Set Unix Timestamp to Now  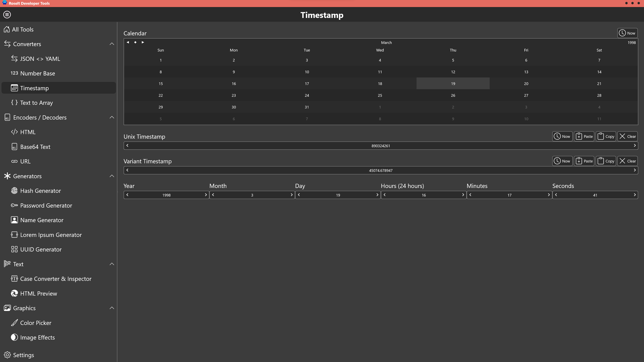[x=562, y=136]
